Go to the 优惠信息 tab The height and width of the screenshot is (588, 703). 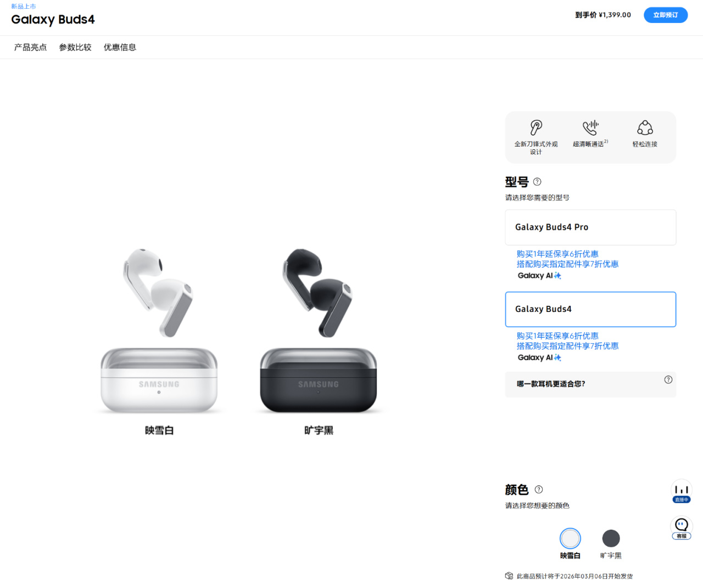120,47
